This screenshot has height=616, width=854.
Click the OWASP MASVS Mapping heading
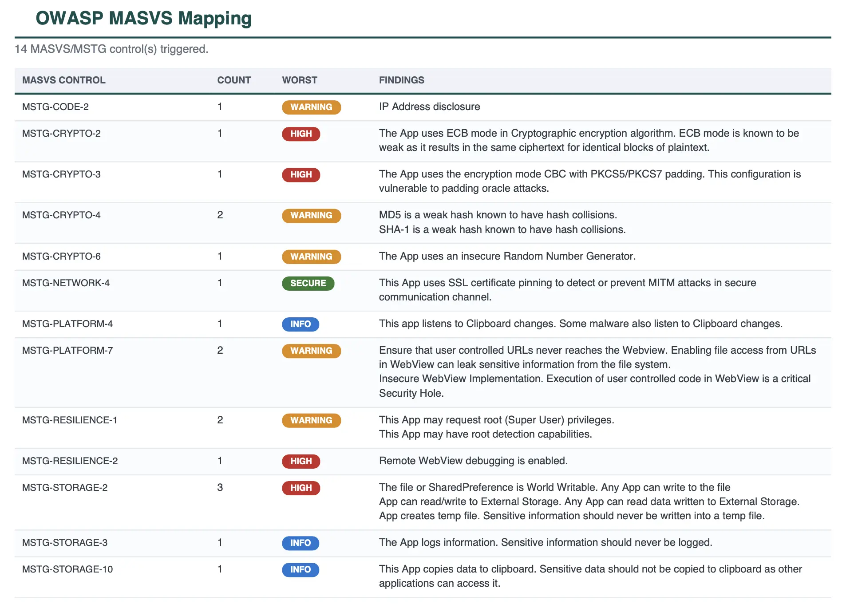click(x=143, y=18)
